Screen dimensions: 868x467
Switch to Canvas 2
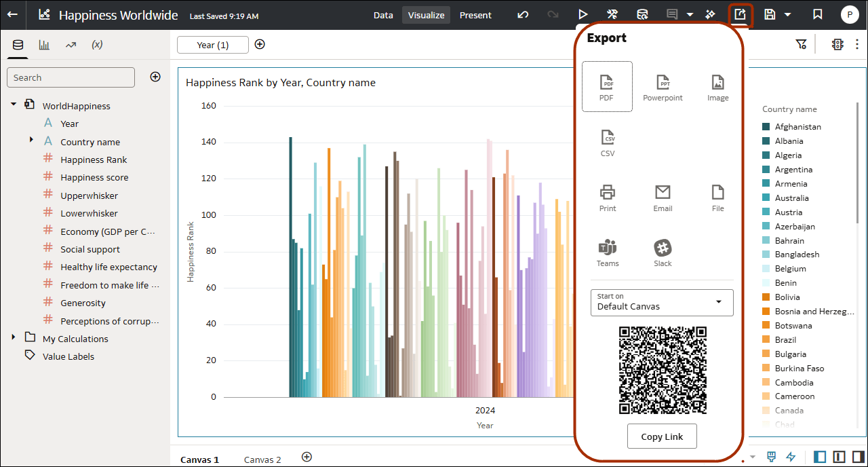(262, 459)
